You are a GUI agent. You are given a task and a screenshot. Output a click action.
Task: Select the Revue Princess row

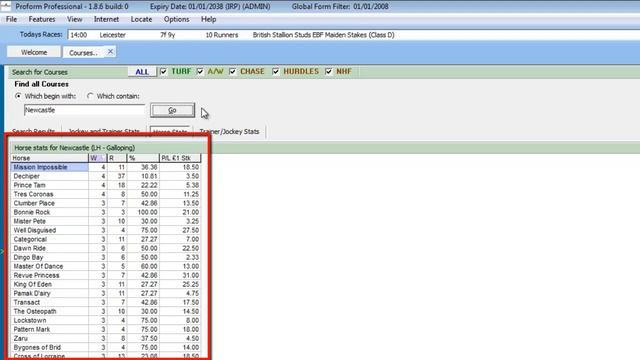point(106,275)
